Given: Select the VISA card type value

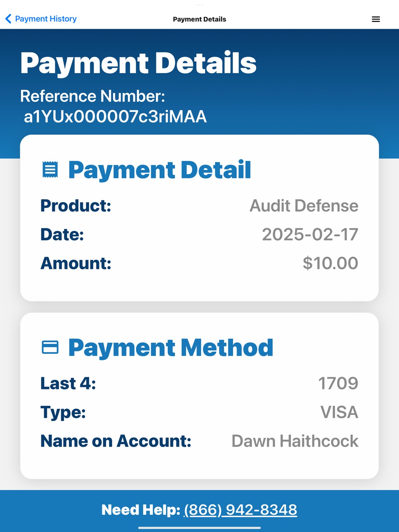Looking at the screenshot, I should tap(339, 412).
